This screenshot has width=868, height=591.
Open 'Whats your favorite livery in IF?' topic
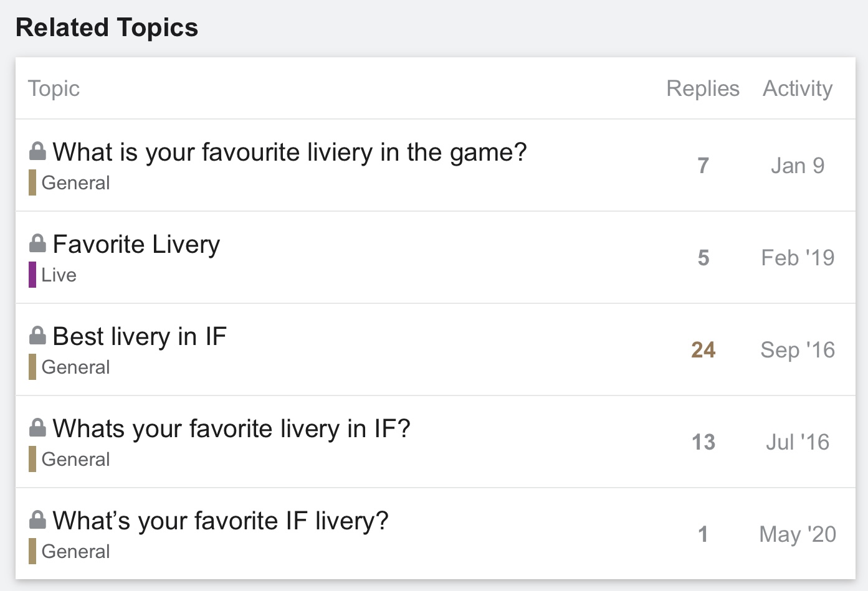231,428
